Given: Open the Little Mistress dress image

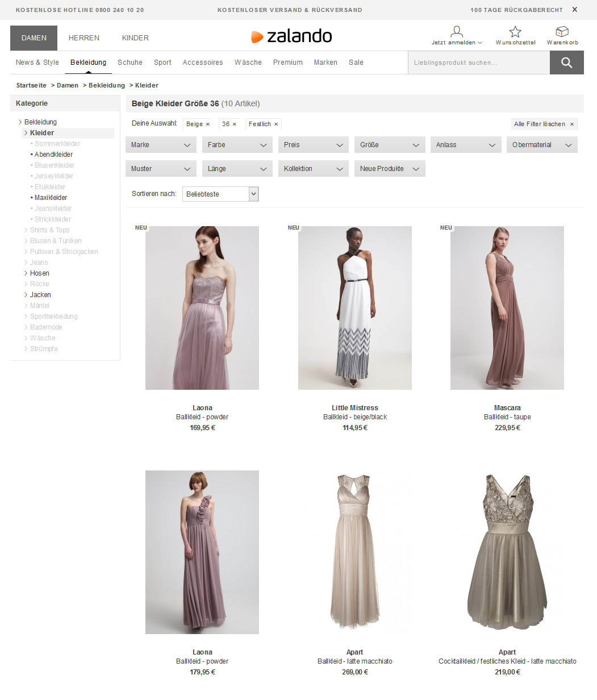Looking at the screenshot, I should (355, 308).
